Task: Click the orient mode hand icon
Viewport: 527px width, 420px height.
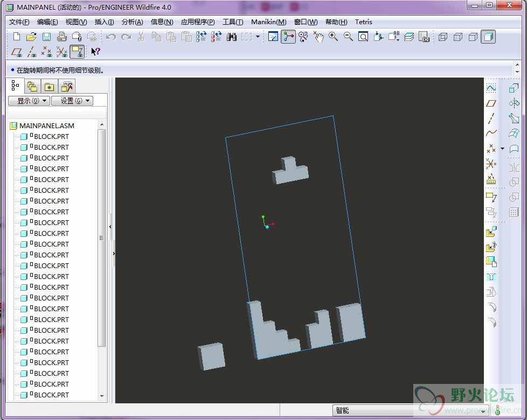Action: coord(318,37)
